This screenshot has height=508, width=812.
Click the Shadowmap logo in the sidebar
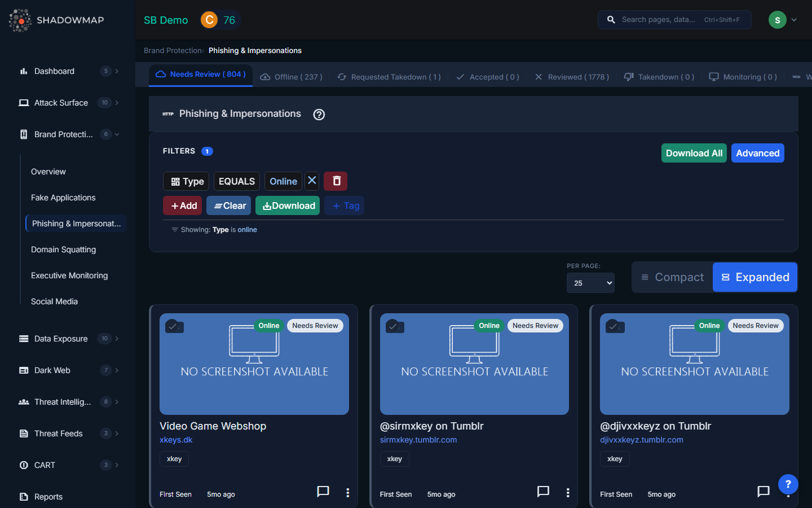[56, 20]
